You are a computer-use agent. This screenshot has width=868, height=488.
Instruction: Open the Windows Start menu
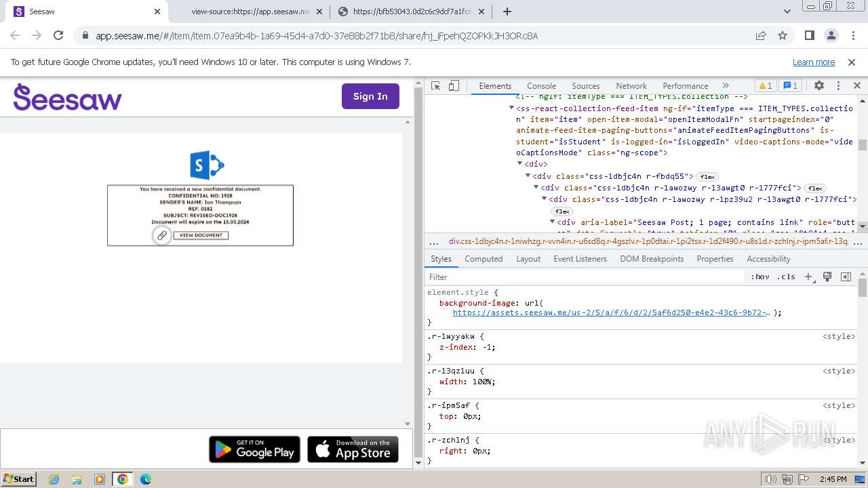click(18, 479)
